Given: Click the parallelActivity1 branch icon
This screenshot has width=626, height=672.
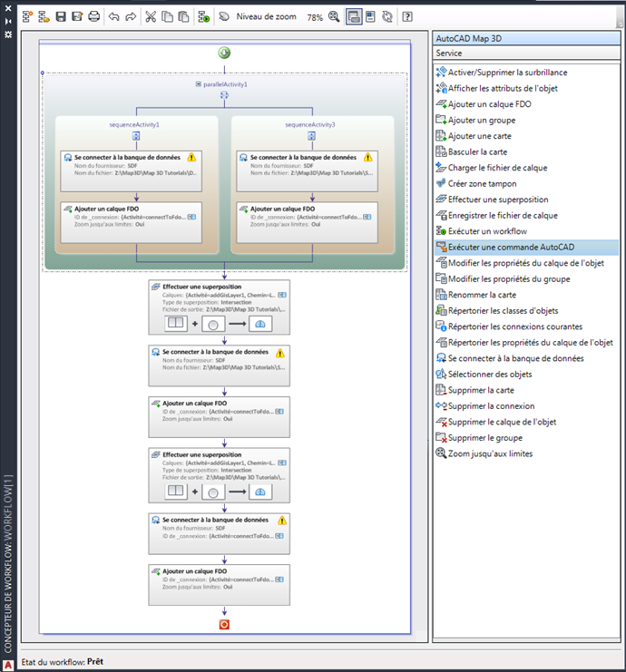Looking at the screenshot, I should pyautogui.click(x=224, y=95).
